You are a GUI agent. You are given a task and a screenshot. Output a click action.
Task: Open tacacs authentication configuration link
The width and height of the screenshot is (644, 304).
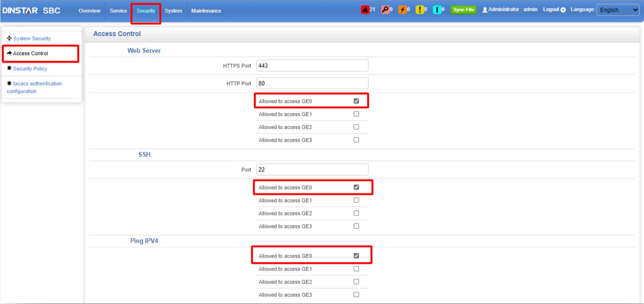click(x=37, y=83)
